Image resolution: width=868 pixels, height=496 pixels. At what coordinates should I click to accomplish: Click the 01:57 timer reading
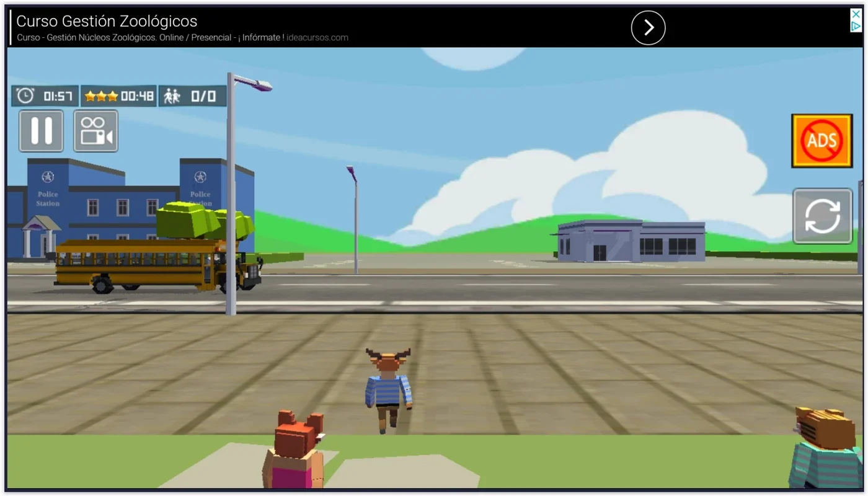tap(58, 96)
